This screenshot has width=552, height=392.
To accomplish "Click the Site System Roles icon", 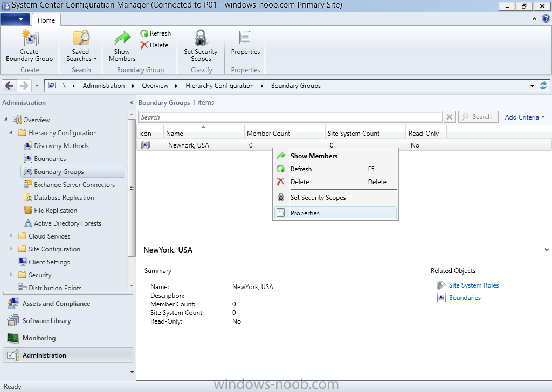I will coord(441,285).
